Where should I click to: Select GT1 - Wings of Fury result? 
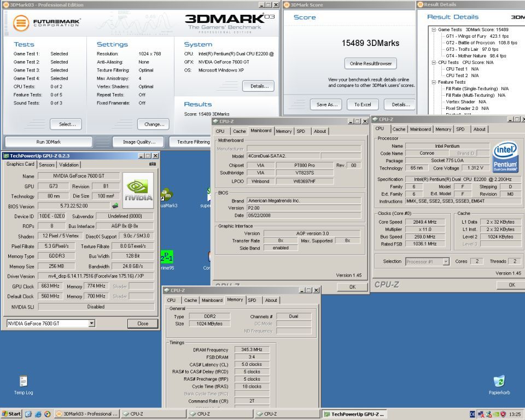click(x=477, y=36)
